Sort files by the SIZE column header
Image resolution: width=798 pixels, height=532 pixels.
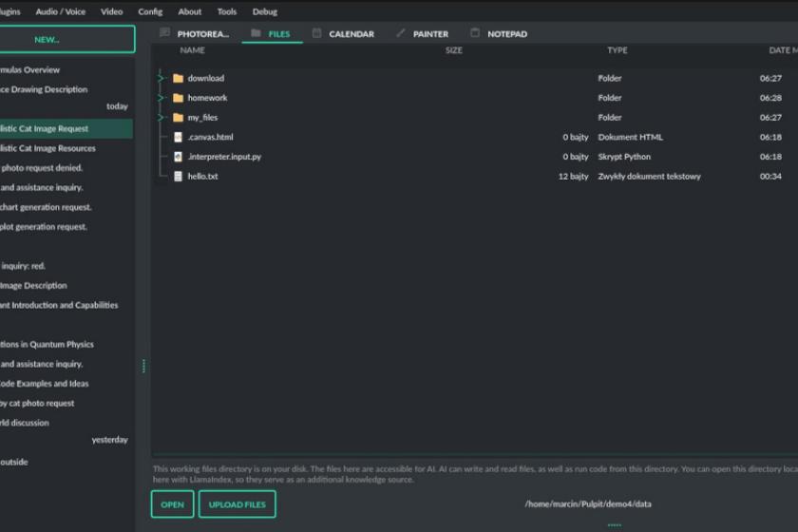[454, 50]
